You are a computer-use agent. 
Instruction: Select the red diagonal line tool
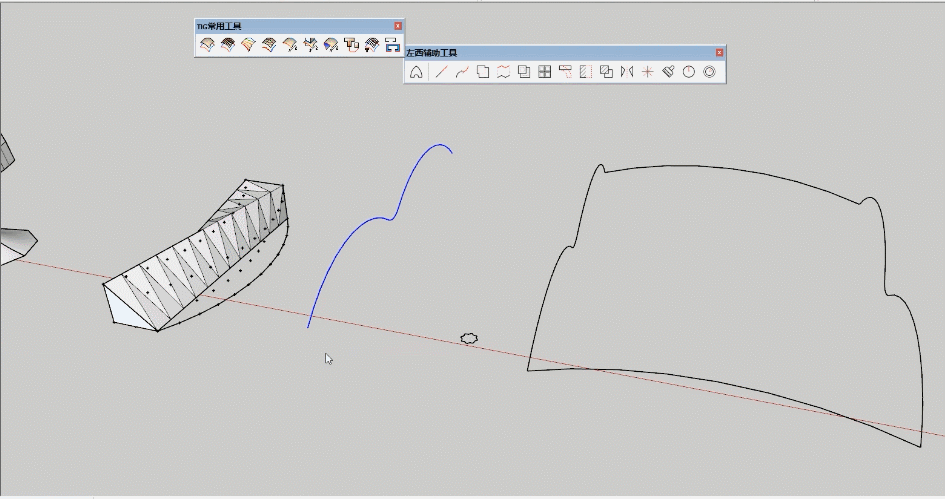[442, 72]
